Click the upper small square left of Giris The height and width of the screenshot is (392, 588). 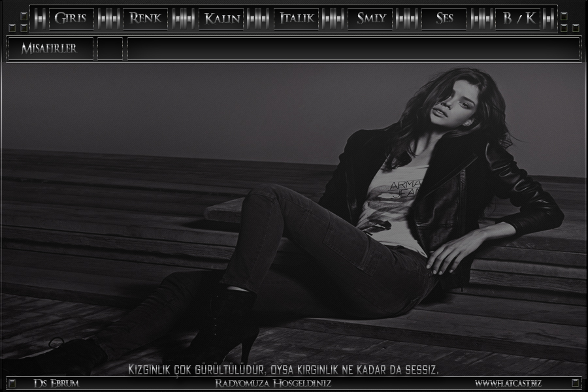click(24, 16)
